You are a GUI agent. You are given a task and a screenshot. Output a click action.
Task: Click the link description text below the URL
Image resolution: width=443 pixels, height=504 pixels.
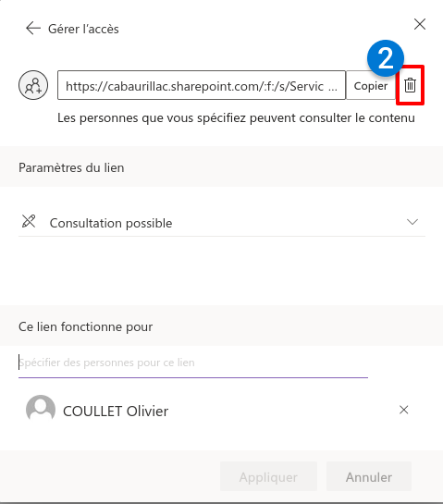[236, 118]
